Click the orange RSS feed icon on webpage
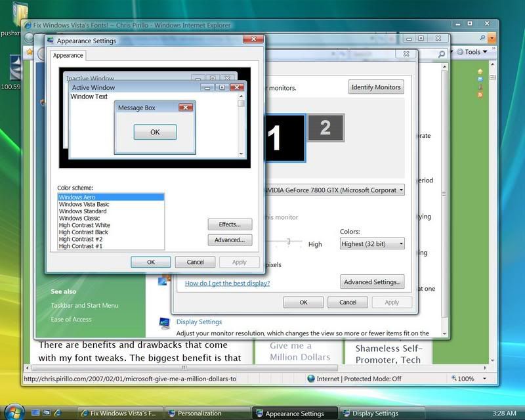Viewport: 525px width, 420px height. [x=480, y=94]
